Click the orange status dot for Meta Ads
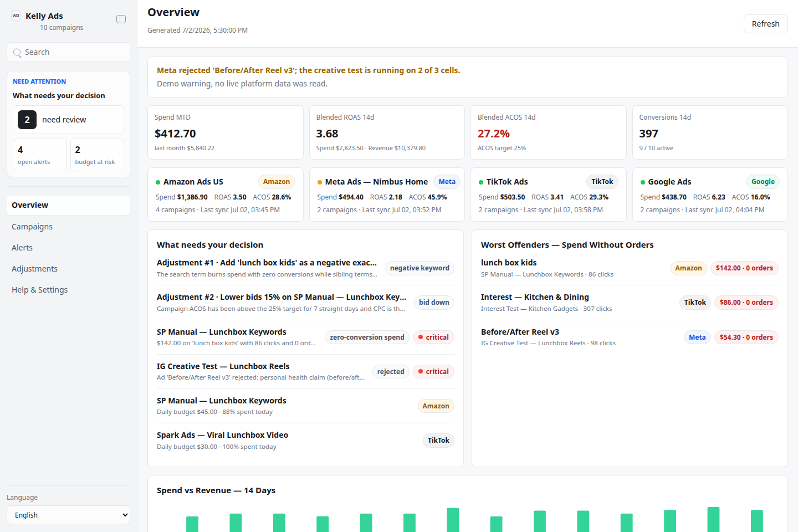 pyautogui.click(x=320, y=182)
